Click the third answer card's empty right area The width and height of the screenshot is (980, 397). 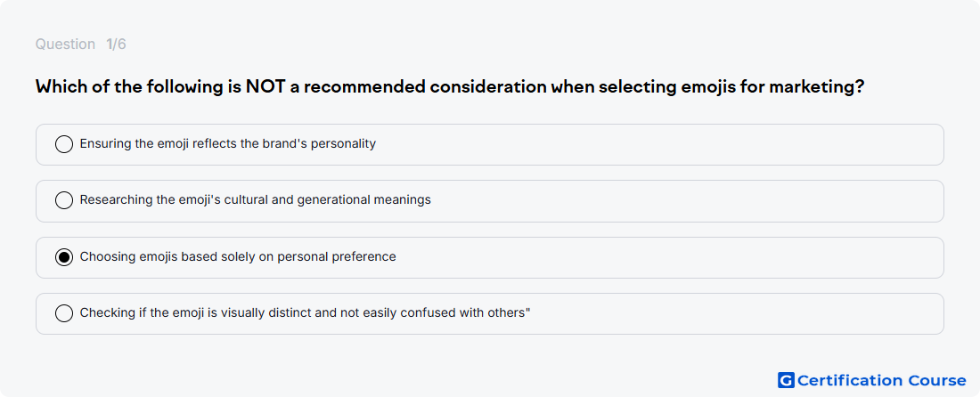669,256
